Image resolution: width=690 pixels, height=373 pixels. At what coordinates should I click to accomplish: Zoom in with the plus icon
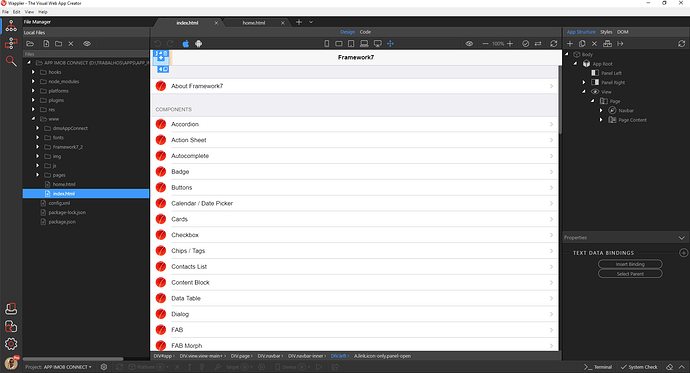click(x=510, y=44)
